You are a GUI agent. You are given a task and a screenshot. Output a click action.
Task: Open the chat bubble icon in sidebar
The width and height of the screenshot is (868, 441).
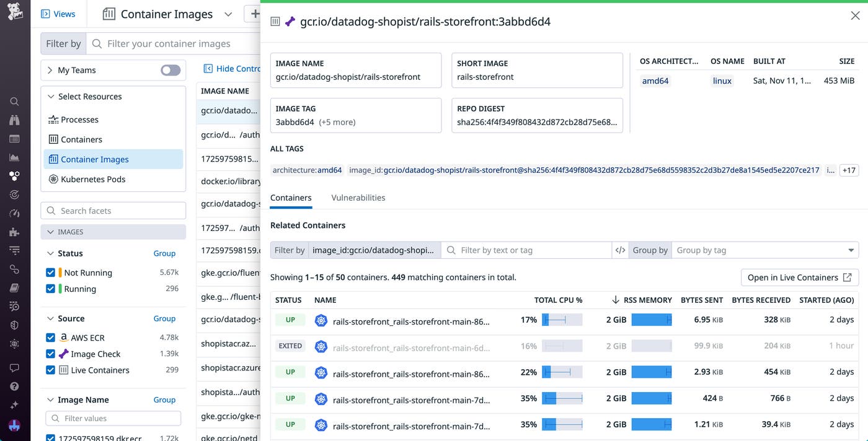coord(15,368)
